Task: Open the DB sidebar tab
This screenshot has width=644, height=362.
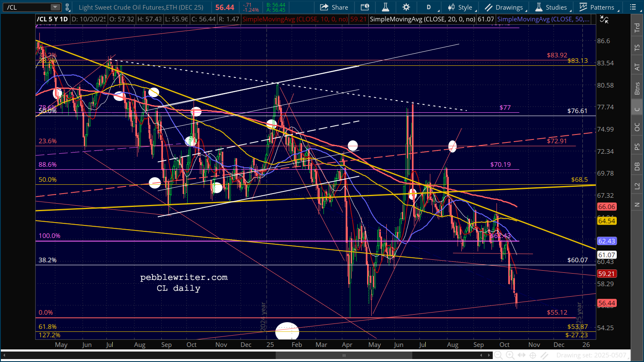Action: 637,166
